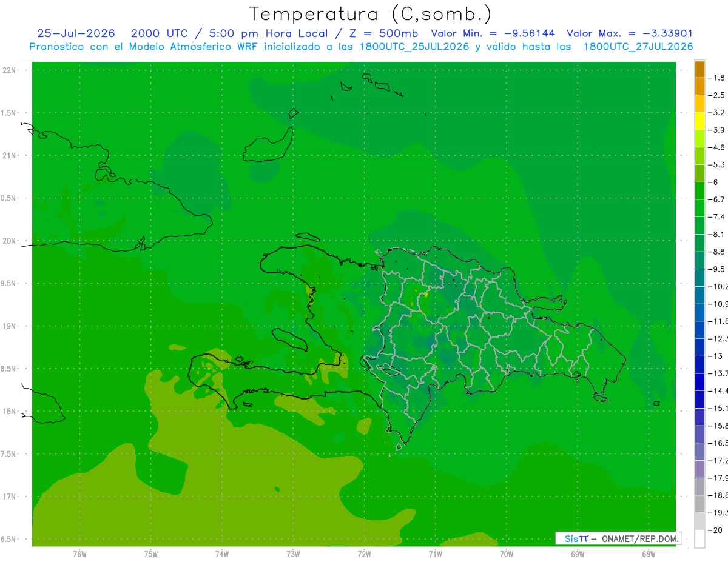Click the '-1.8' colorbar label
This screenshot has height=562, width=728.
point(716,78)
